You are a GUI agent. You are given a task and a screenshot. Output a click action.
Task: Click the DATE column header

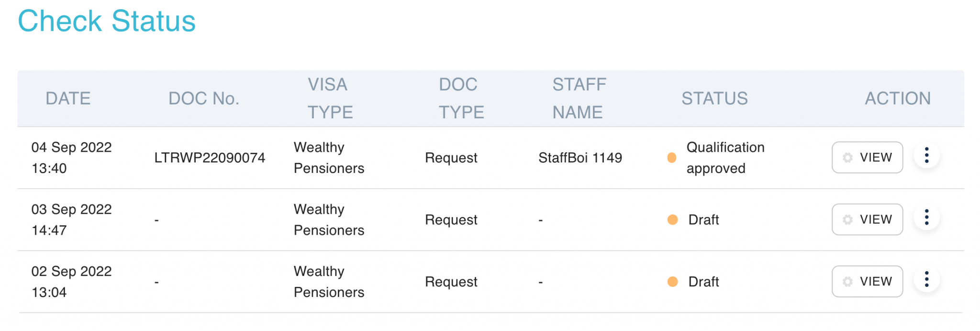click(x=68, y=99)
